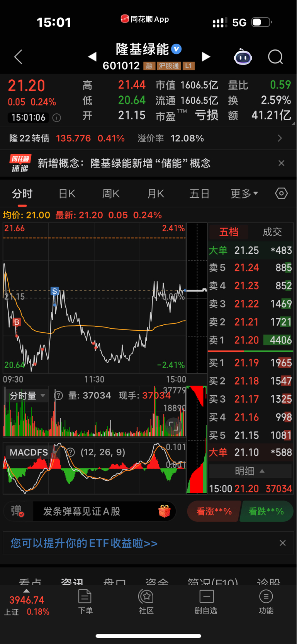Open the 更多 chart period dropdown
The image size is (297, 644).
[244, 193]
